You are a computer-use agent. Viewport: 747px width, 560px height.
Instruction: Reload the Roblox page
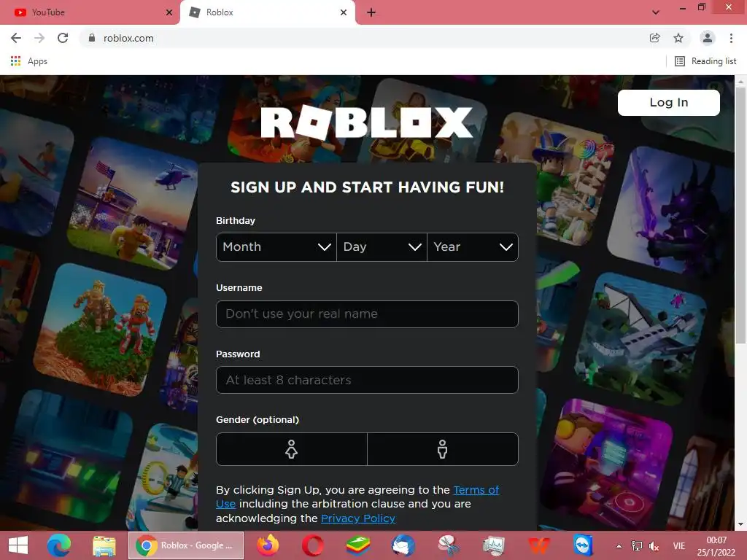tap(63, 38)
